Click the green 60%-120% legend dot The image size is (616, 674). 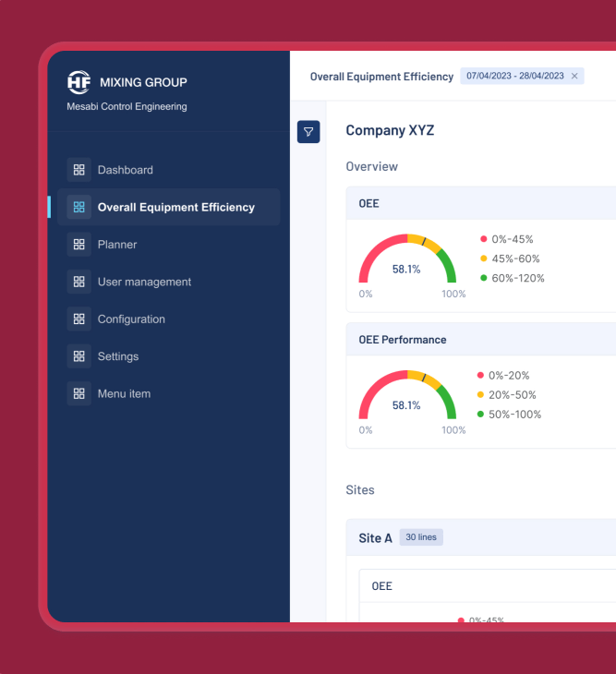click(484, 278)
